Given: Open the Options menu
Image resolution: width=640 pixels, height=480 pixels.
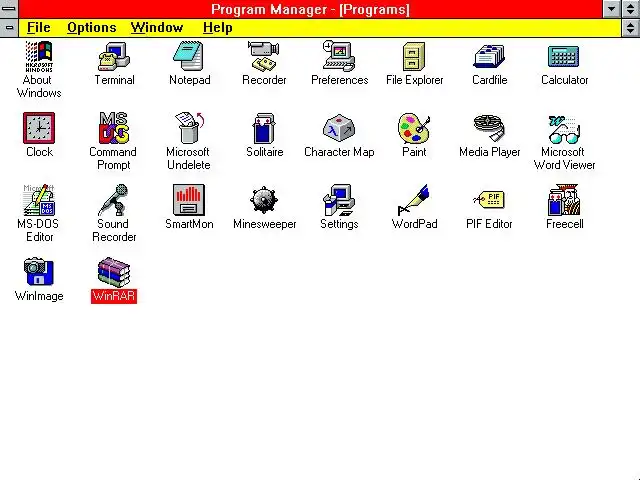Looking at the screenshot, I should 91,27.
